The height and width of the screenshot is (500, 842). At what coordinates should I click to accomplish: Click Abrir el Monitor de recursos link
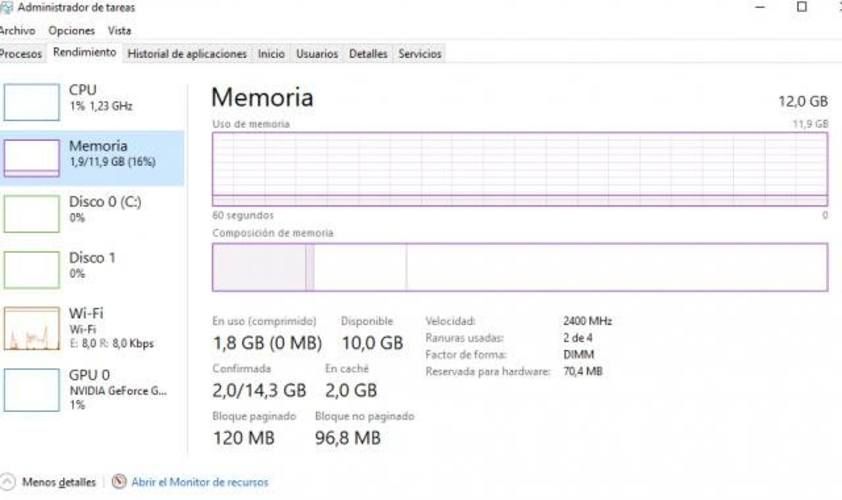(200, 482)
